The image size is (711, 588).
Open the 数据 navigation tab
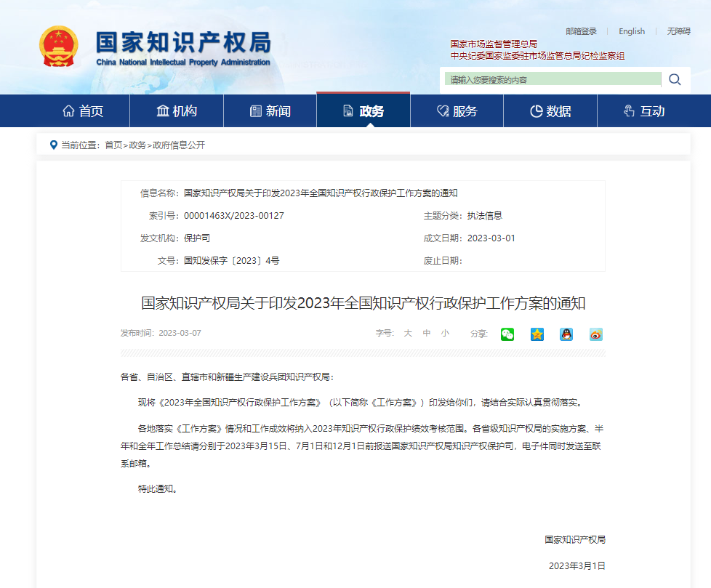tap(550, 111)
